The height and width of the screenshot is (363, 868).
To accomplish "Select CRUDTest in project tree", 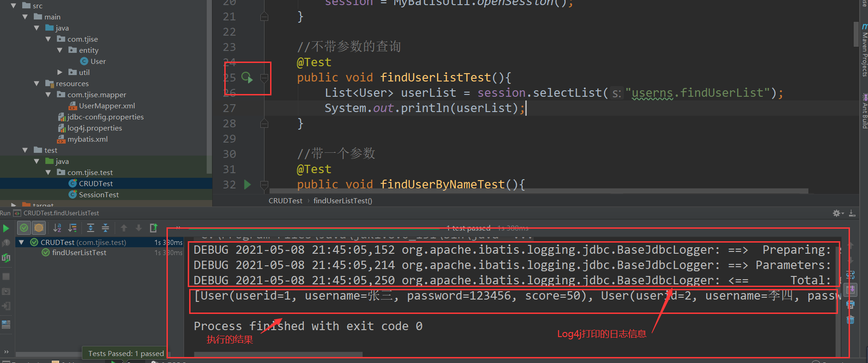I will click(x=91, y=183).
